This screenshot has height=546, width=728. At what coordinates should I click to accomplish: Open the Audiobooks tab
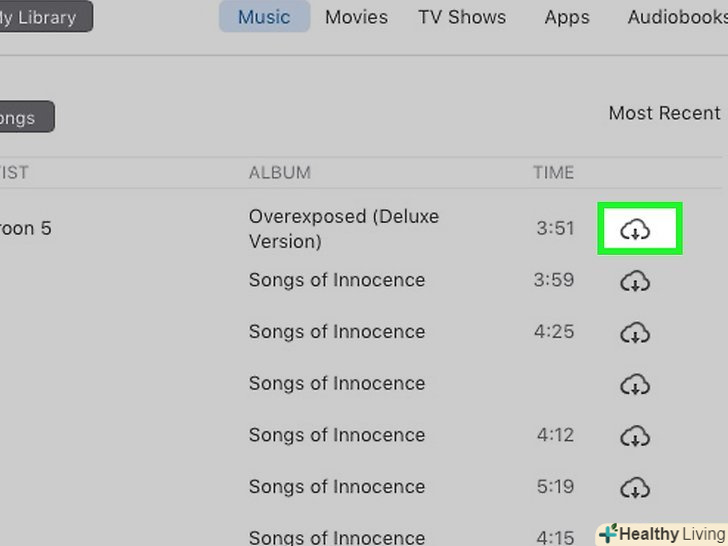[x=677, y=17]
